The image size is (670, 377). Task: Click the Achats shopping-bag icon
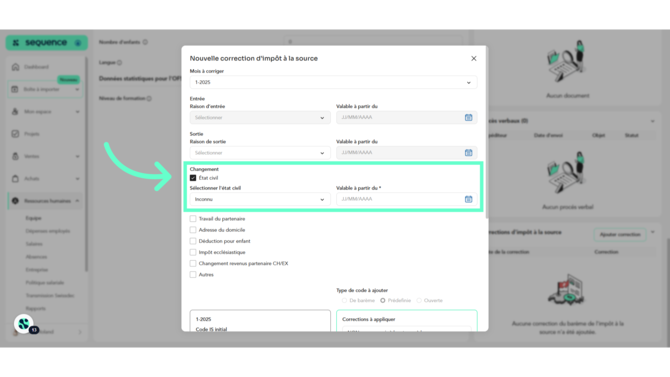coord(15,179)
